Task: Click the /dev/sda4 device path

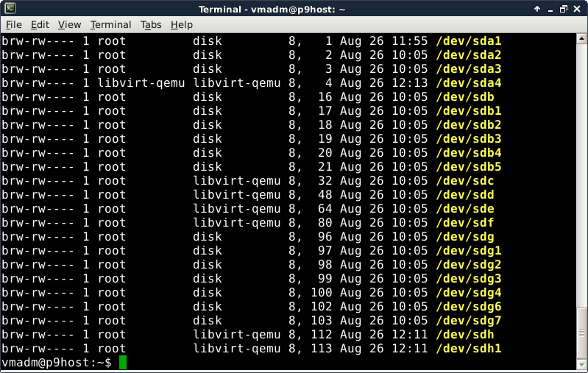Action: (x=469, y=83)
